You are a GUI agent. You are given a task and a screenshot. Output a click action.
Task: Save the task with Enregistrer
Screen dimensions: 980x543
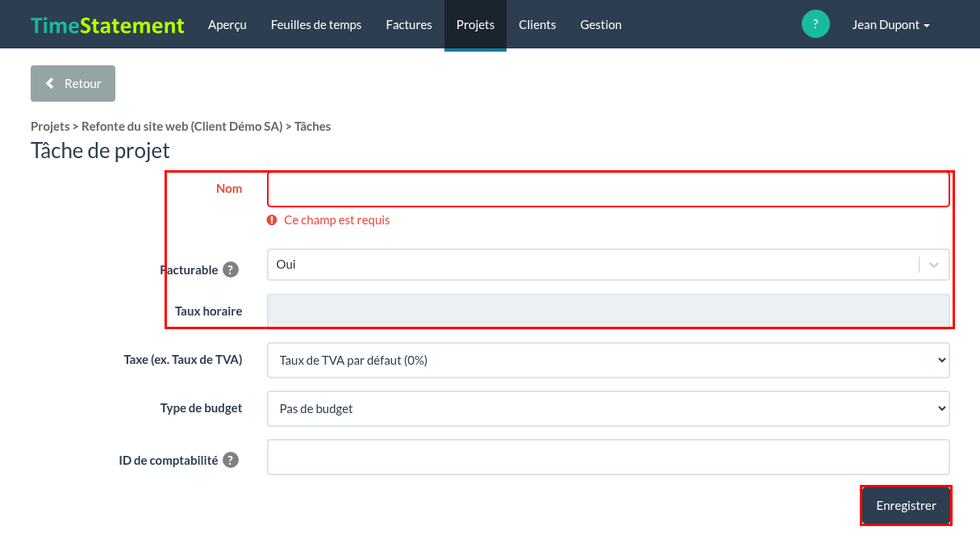[906, 506]
